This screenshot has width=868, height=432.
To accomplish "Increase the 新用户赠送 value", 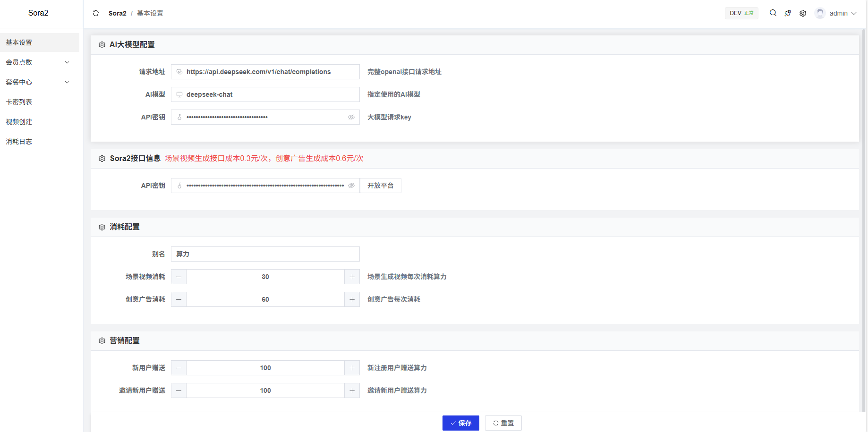I will 352,368.
